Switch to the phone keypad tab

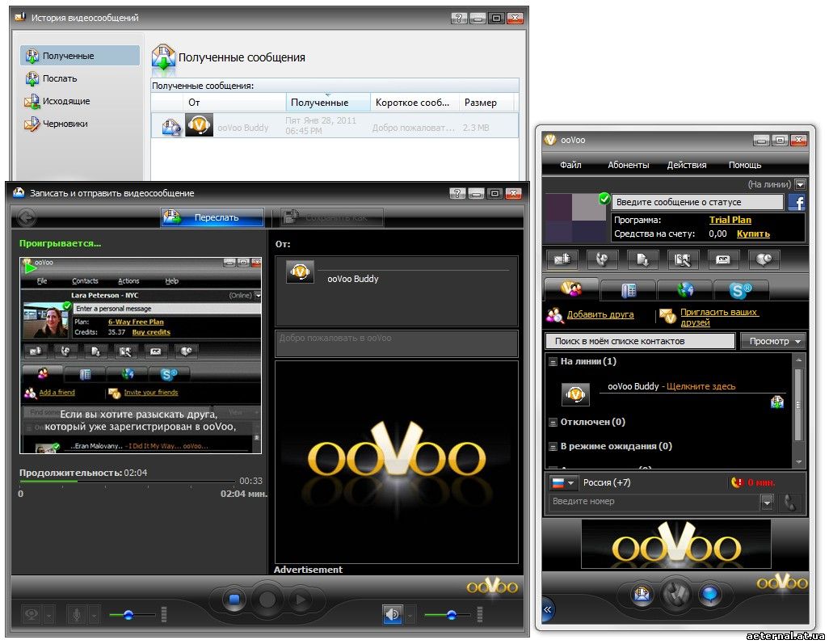click(x=629, y=290)
